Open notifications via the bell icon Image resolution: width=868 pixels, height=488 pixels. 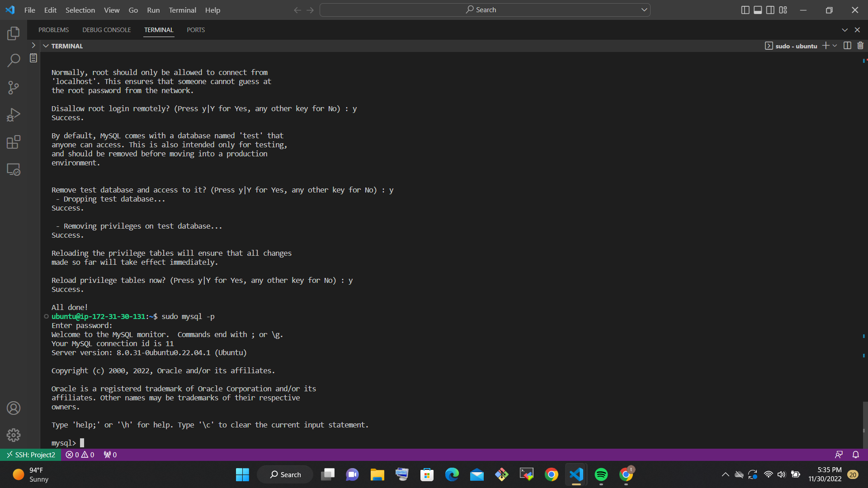point(856,455)
